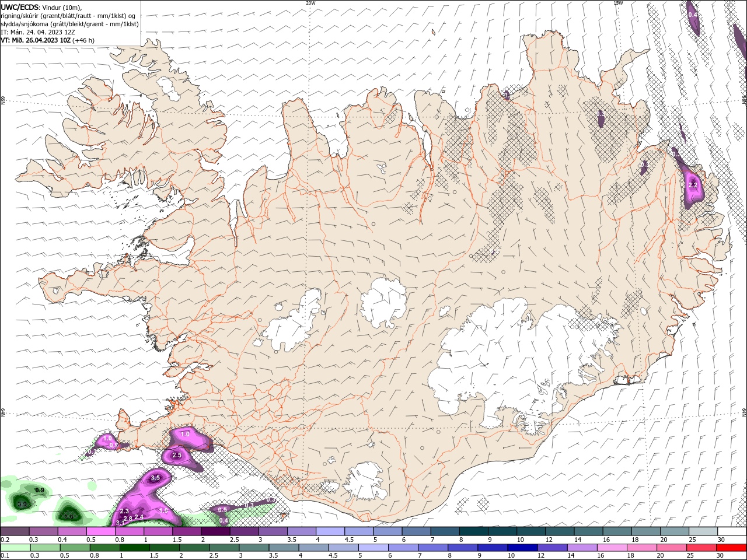The height and width of the screenshot is (560, 747).
Task: Click the UWC/ECDS title text
Action: (20, 7)
